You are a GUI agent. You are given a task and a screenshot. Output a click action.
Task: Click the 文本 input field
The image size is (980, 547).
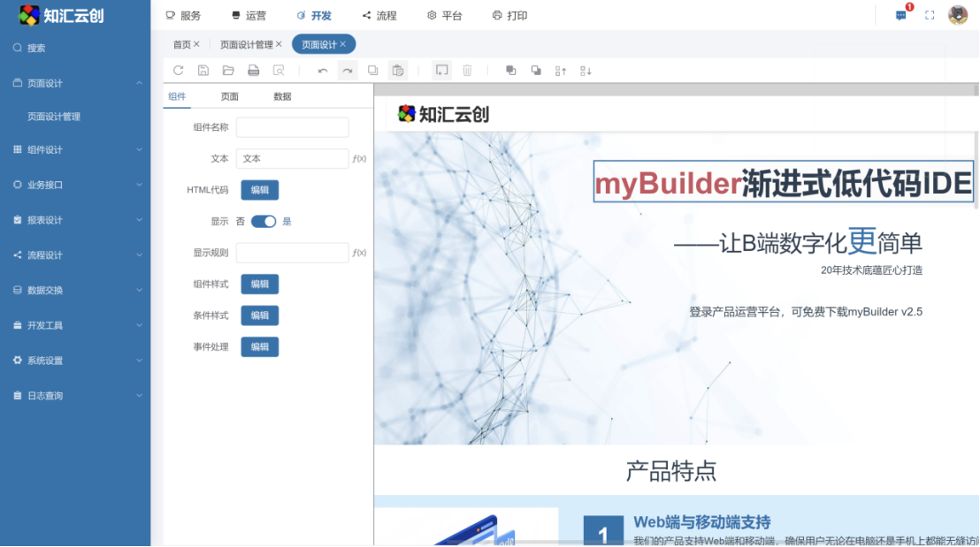tap(293, 158)
